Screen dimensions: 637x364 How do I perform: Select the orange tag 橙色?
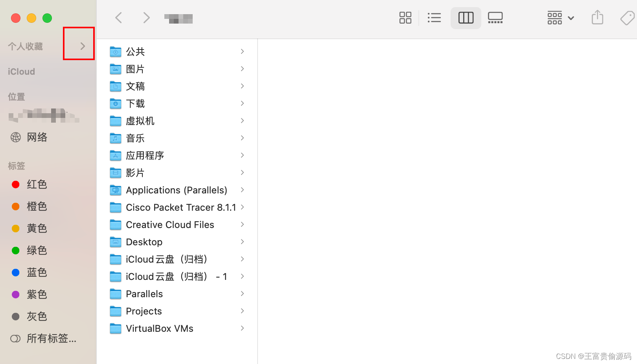click(37, 206)
